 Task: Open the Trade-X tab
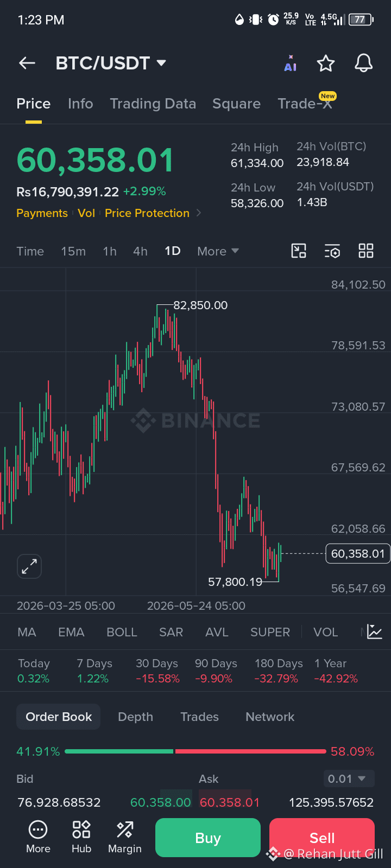click(305, 104)
